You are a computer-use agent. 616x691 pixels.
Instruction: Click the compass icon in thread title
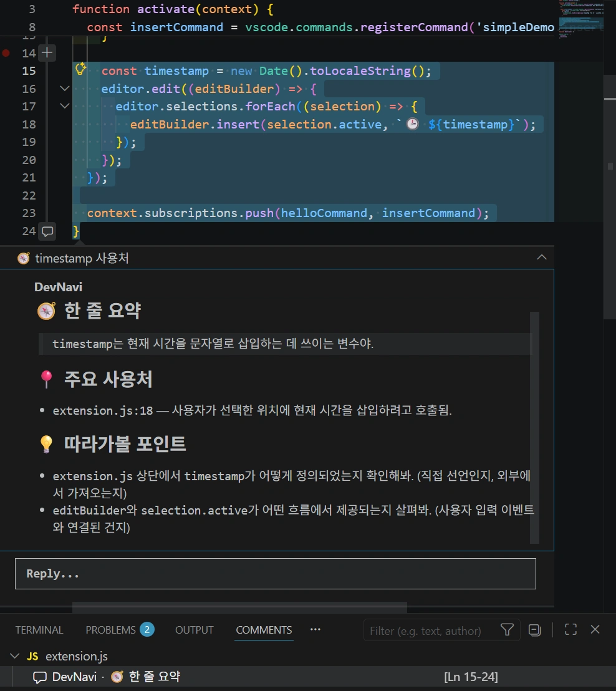coord(23,258)
